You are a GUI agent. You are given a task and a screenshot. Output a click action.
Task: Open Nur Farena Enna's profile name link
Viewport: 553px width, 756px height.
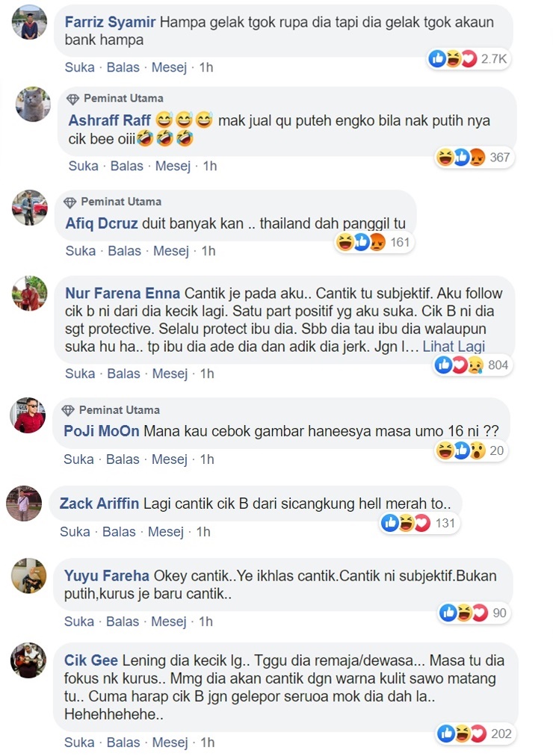click(x=123, y=293)
